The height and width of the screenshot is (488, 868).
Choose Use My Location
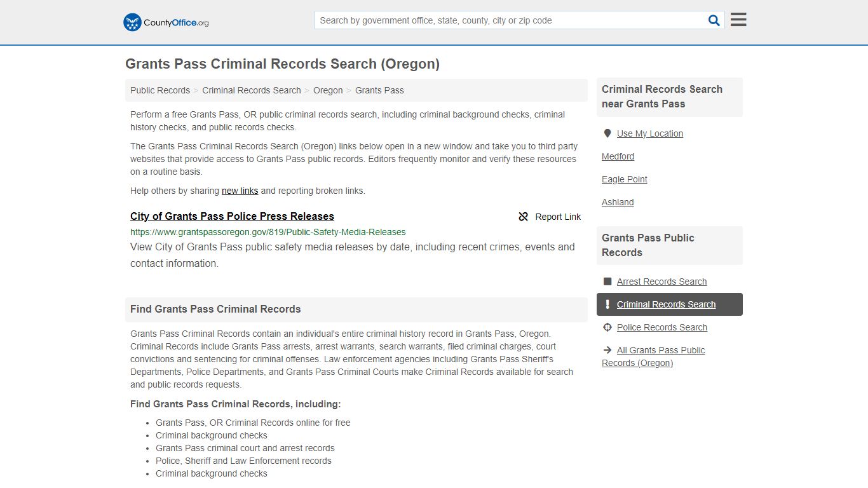point(650,133)
